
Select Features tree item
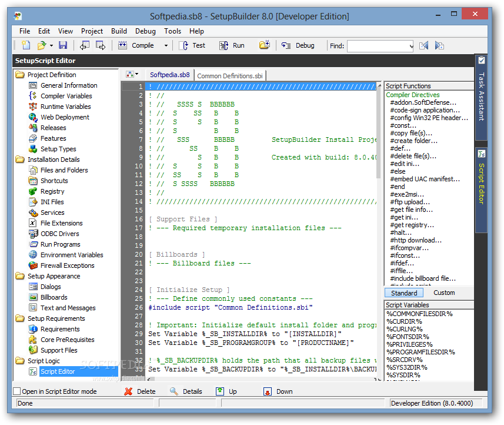click(54, 138)
